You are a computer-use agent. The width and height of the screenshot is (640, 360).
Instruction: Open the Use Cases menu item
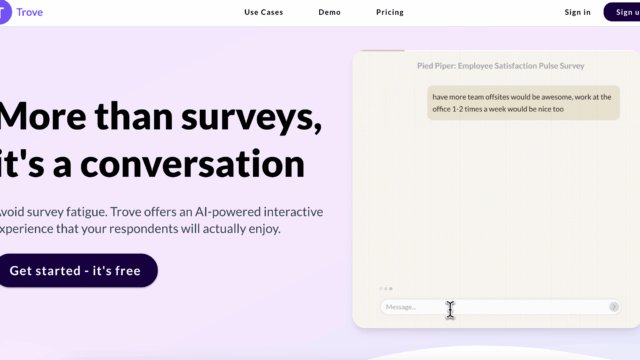click(264, 12)
